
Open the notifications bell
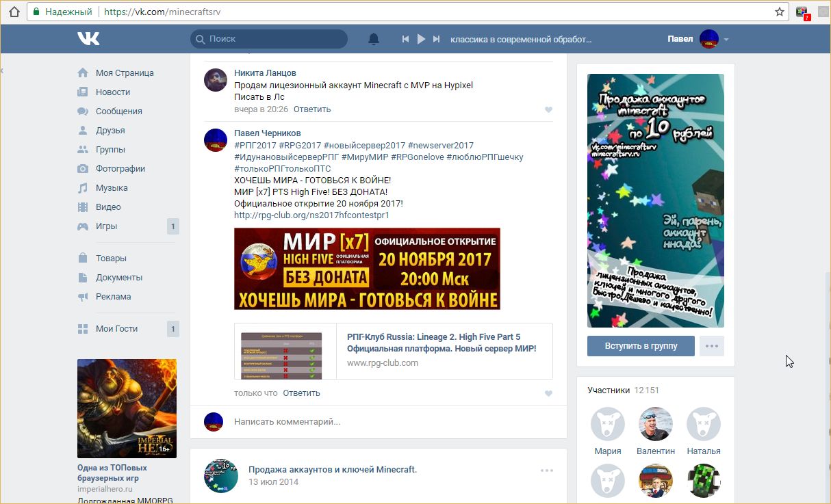pyautogui.click(x=374, y=39)
